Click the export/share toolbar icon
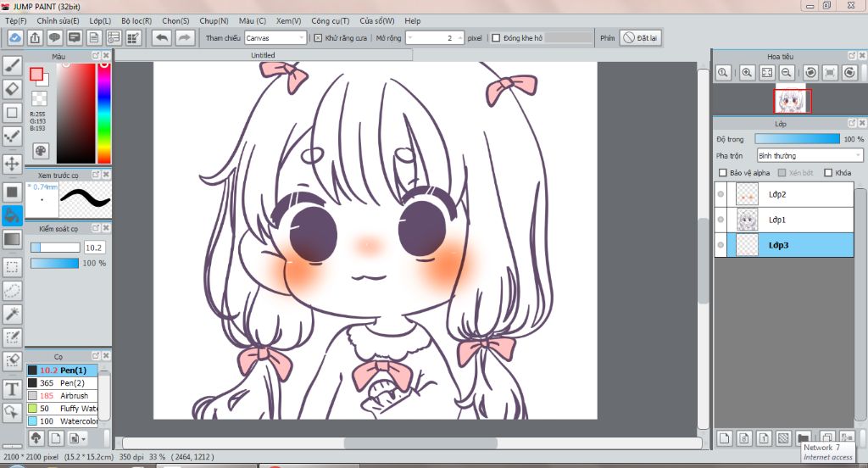 [35, 37]
